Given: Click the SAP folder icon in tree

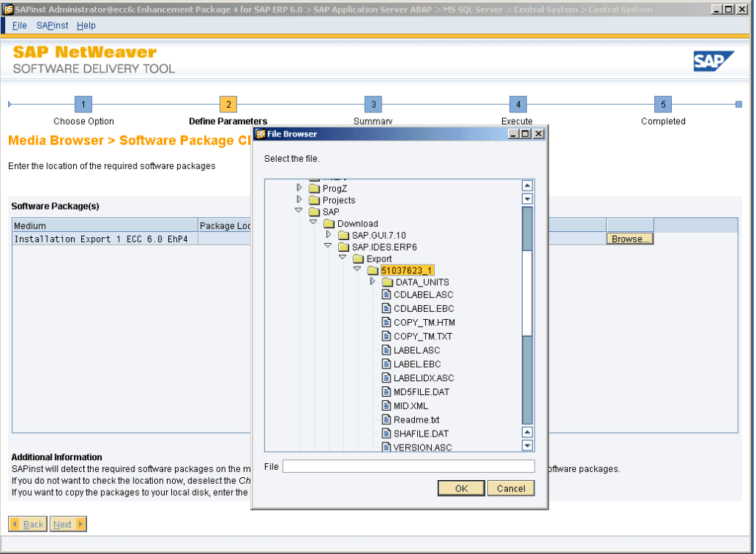Looking at the screenshot, I should pyautogui.click(x=315, y=212).
